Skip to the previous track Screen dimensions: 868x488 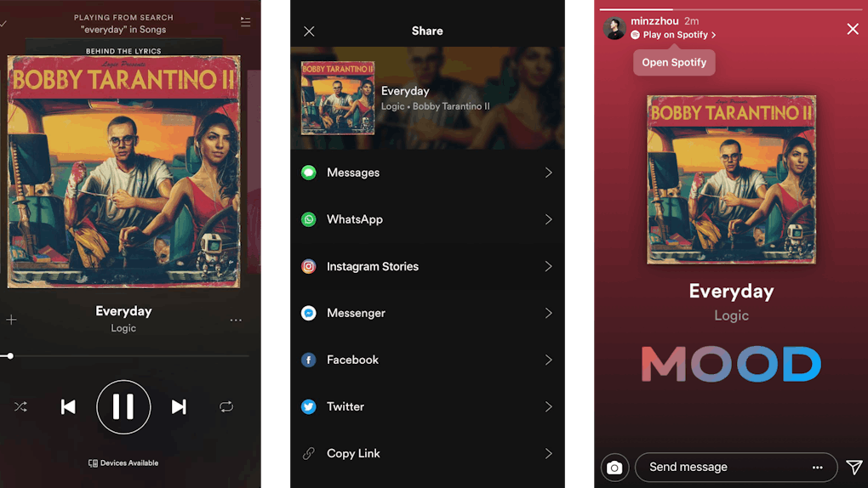(x=68, y=407)
